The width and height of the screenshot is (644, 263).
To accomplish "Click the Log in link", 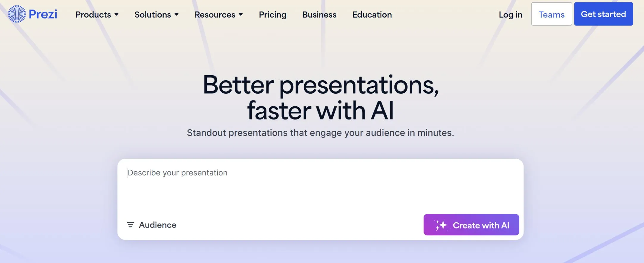I will (510, 15).
